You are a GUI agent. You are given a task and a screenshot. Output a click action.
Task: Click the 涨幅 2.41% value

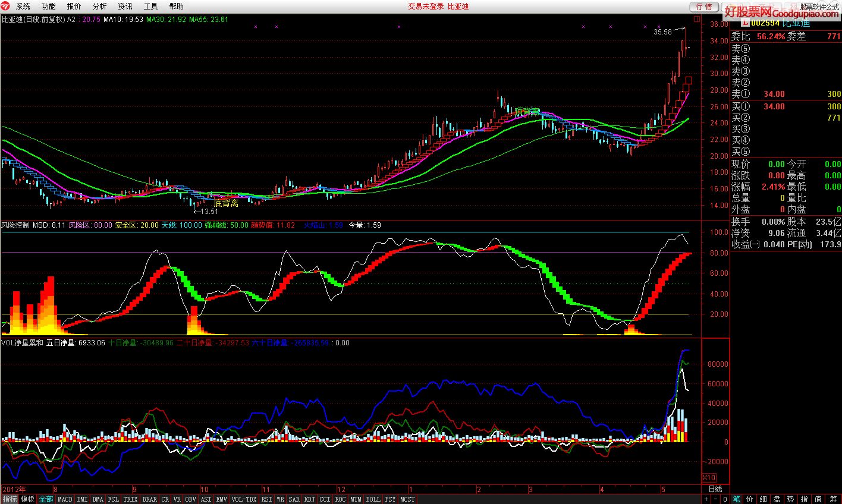point(774,187)
